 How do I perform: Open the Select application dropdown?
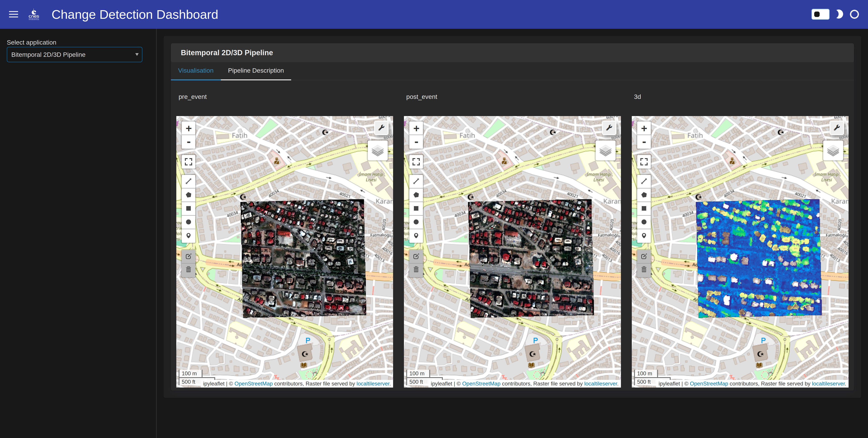[74, 55]
